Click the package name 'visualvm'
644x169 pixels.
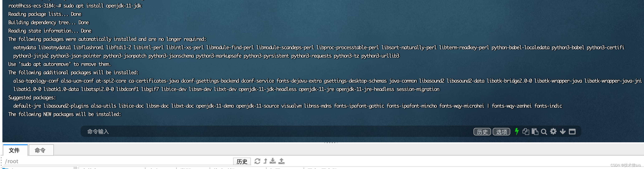point(292,106)
